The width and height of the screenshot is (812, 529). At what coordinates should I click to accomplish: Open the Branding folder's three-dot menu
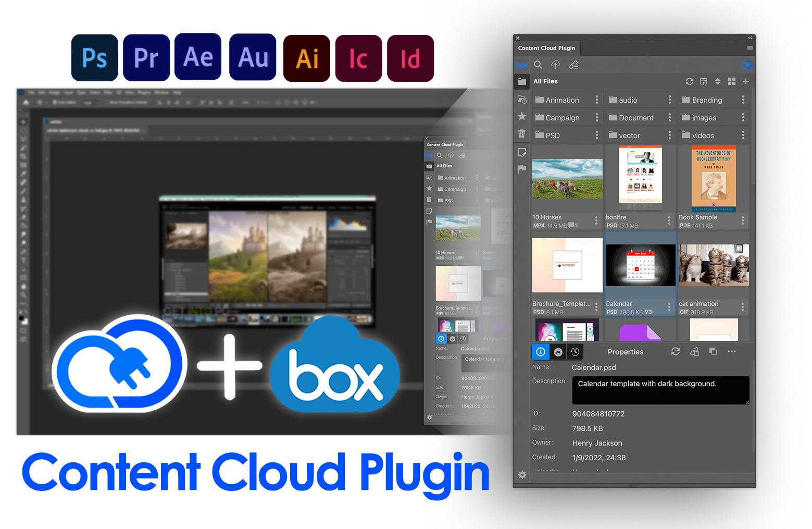tap(743, 100)
